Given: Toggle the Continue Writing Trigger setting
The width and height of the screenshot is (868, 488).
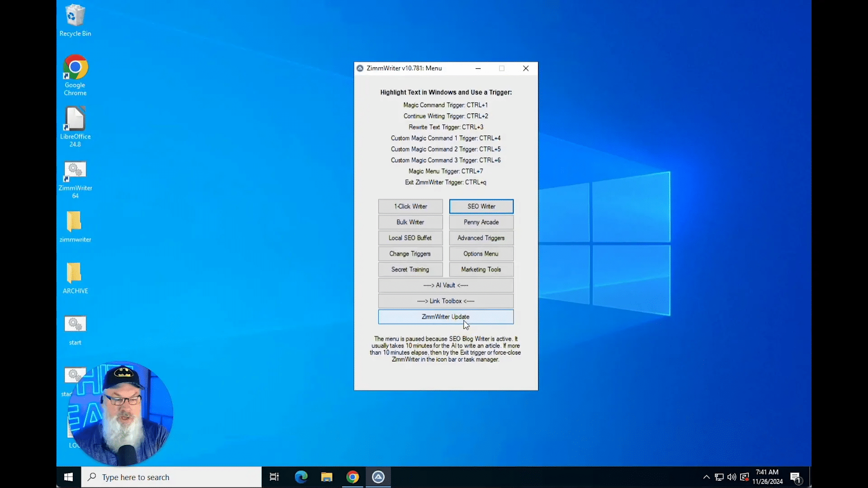Looking at the screenshot, I should [x=445, y=116].
